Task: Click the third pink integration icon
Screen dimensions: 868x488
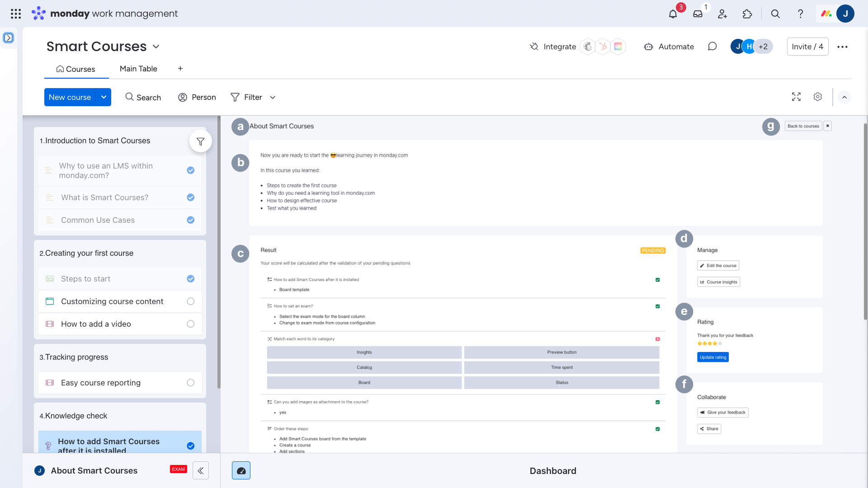Action: tap(618, 47)
